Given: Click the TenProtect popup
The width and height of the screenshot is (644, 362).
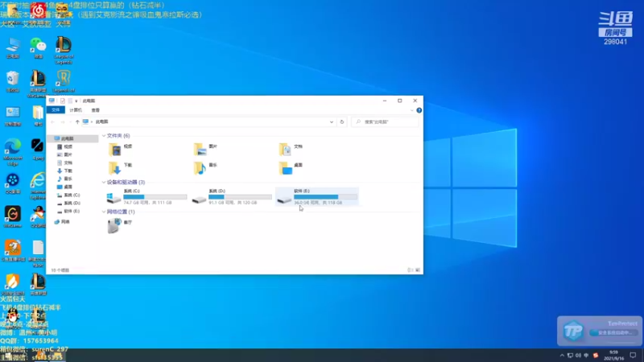Looking at the screenshot, I should pyautogui.click(x=599, y=331).
